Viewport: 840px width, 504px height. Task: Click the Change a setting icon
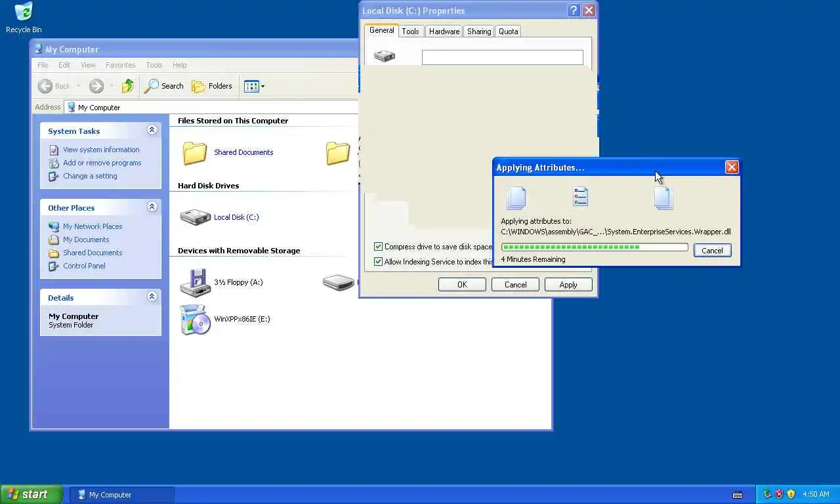point(54,177)
